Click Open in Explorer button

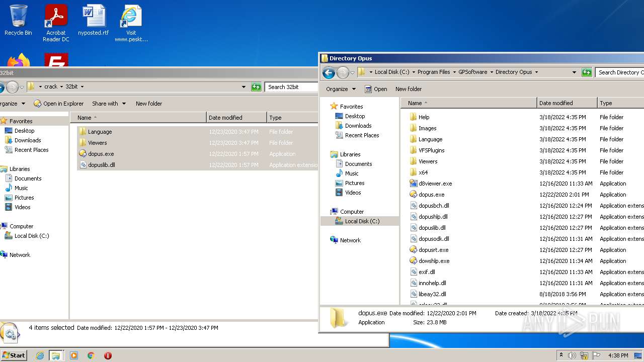pyautogui.click(x=58, y=104)
